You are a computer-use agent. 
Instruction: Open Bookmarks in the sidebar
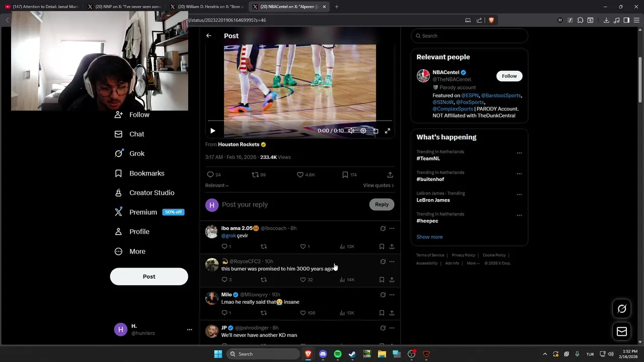140,173
